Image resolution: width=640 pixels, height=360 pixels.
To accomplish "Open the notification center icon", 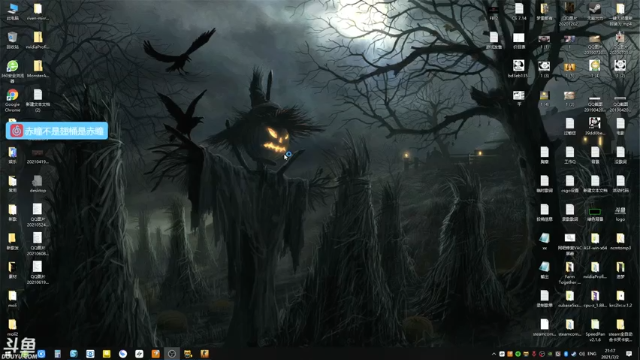I will click(629, 354).
